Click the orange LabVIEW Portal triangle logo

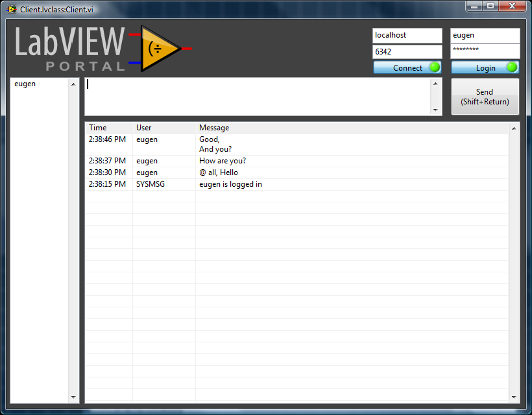tap(160, 49)
